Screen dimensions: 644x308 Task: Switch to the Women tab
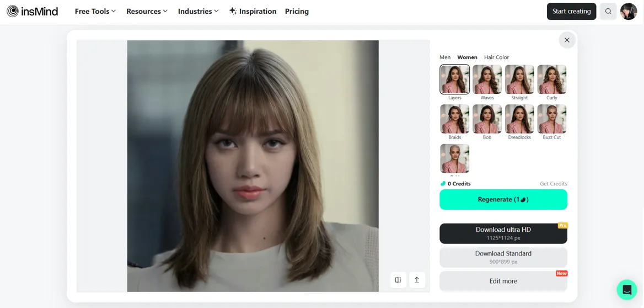pyautogui.click(x=468, y=57)
